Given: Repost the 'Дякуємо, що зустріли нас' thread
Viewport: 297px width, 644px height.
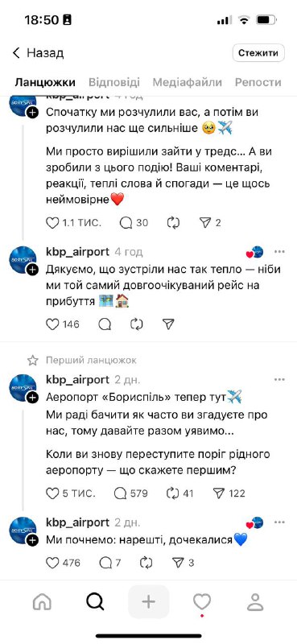Looking at the screenshot, I should pos(136,324).
